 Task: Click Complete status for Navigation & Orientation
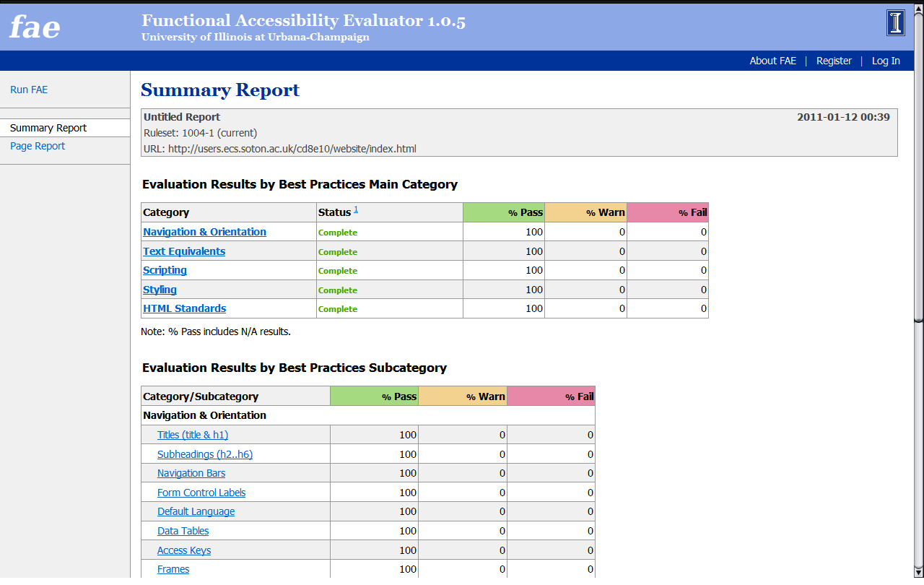click(338, 233)
